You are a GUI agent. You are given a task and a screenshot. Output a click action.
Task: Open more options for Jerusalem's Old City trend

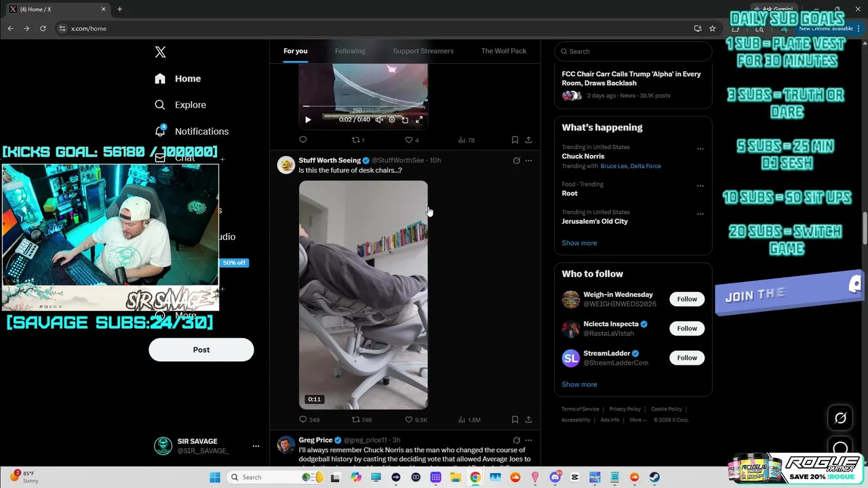click(x=701, y=214)
